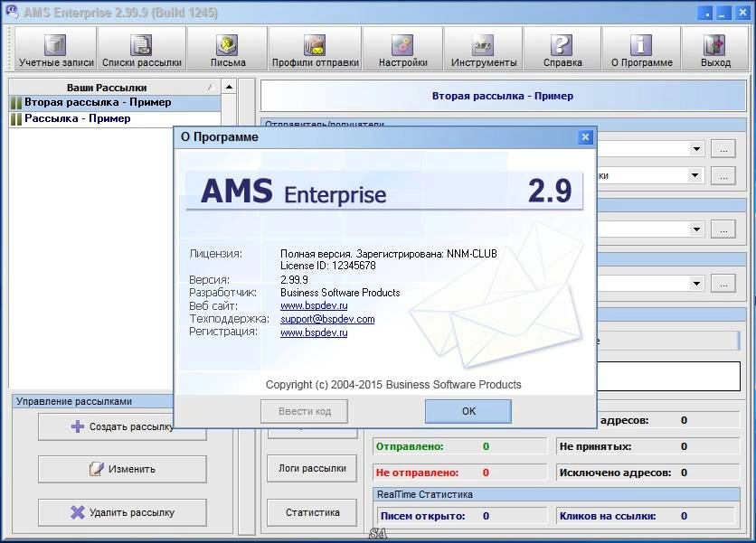Open Регистрация link www.bspdev.ru
Image resolution: width=756 pixels, height=543 pixels.
314,332
